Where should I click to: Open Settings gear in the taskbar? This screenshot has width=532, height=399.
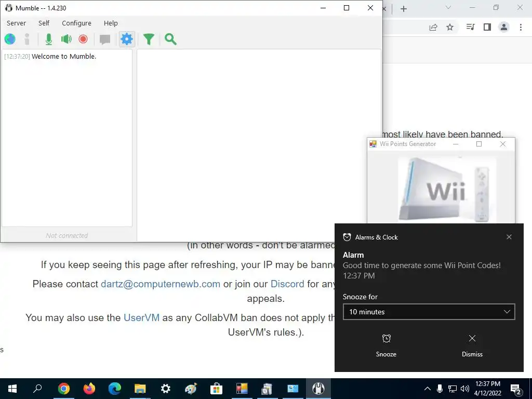pos(166,389)
